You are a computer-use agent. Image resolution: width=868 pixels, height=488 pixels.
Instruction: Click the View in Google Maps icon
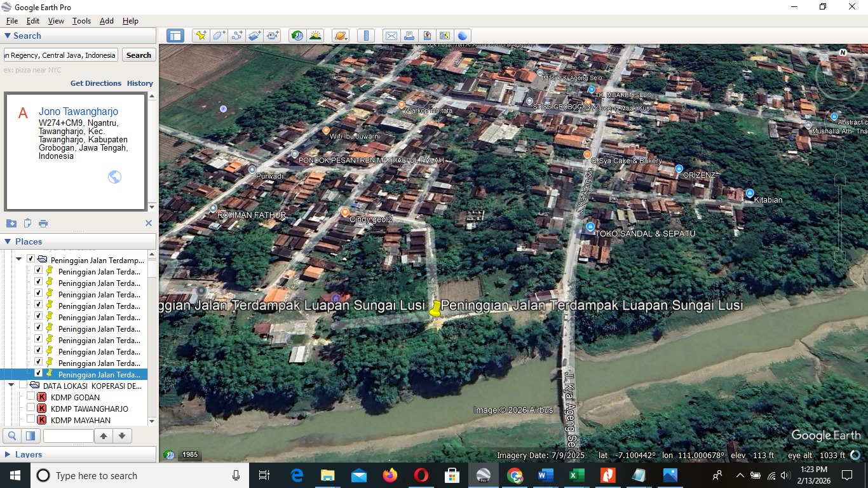[445, 36]
